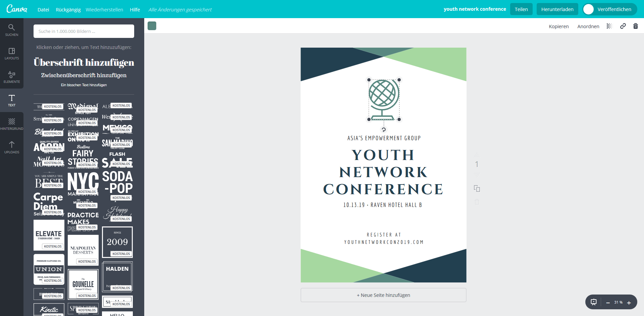644x316 pixels.
Task: Click Ein bisschen Text hinzufügen
Action: pos(84,85)
